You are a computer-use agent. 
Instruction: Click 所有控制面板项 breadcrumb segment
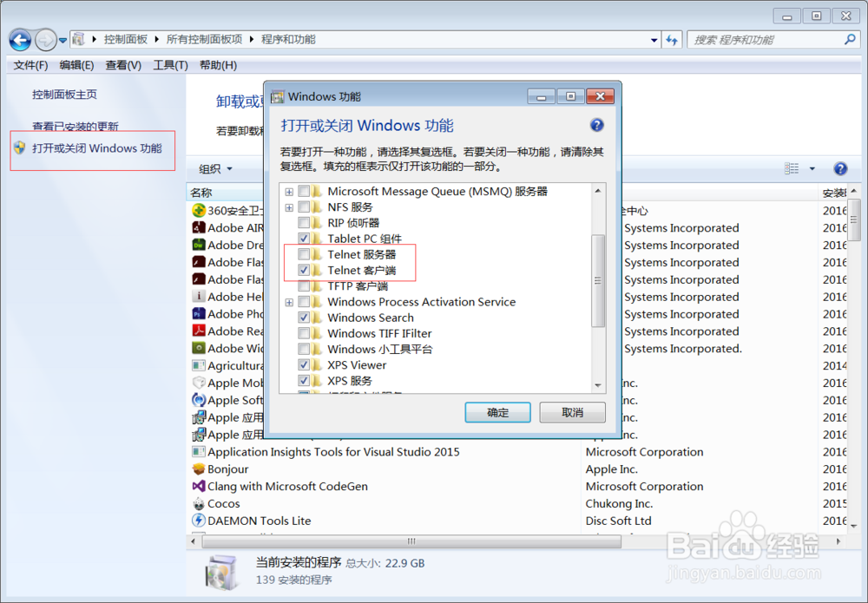[x=204, y=39]
